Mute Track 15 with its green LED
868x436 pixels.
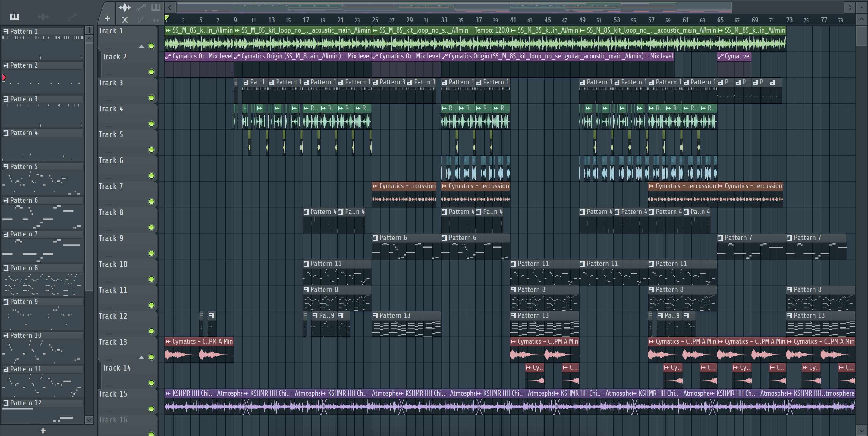[x=152, y=409]
